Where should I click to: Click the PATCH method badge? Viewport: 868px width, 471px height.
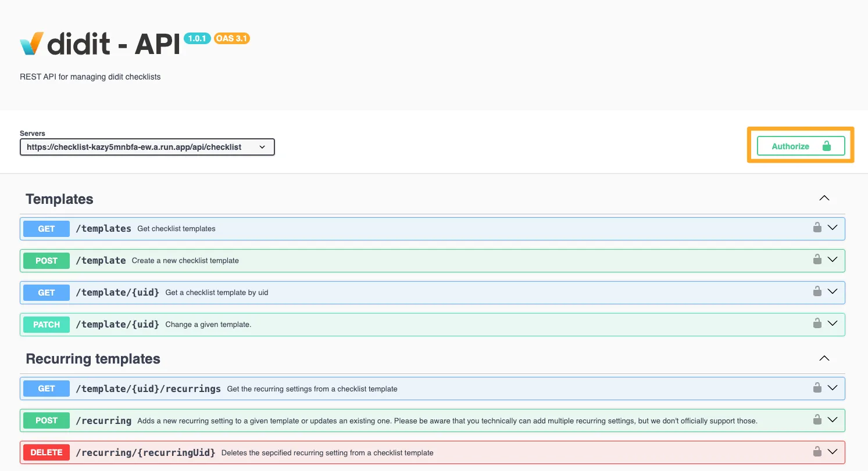(x=47, y=325)
